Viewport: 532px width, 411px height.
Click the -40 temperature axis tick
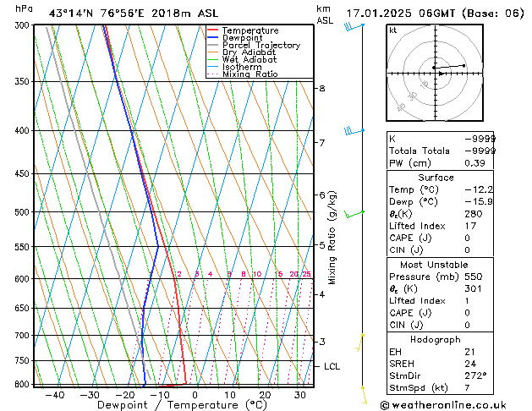[x=55, y=395]
